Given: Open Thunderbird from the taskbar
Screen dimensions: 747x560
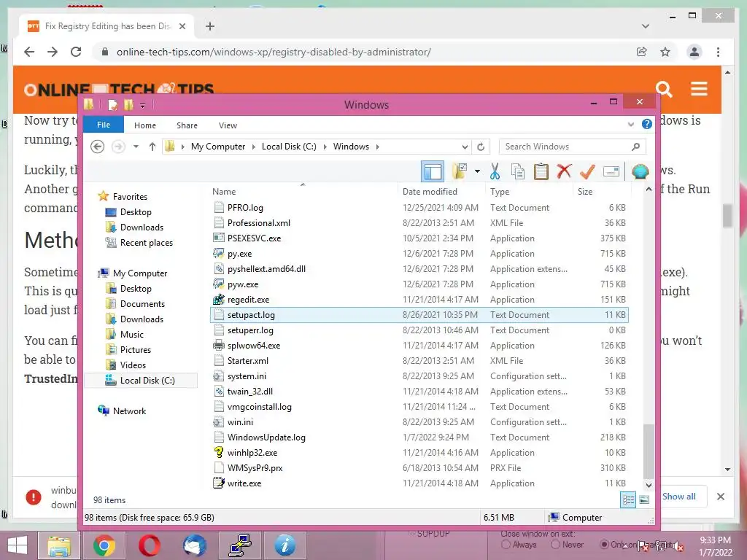Looking at the screenshot, I should click(x=194, y=545).
